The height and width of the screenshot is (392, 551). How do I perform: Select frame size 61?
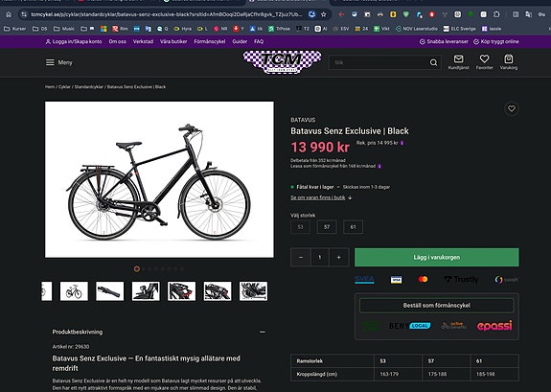click(x=353, y=227)
